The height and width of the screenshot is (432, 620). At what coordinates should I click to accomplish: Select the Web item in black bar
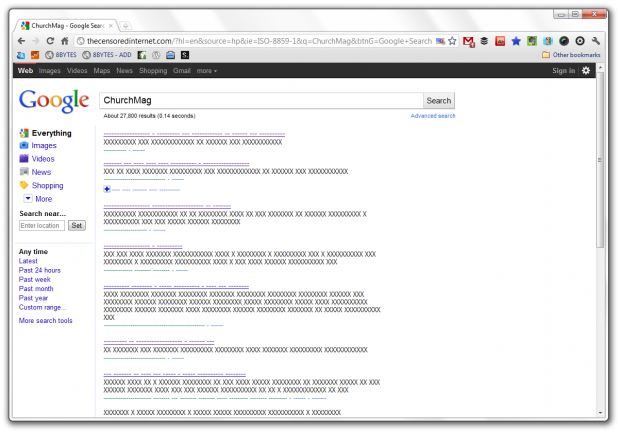pyautogui.click(x=25, y=70)
